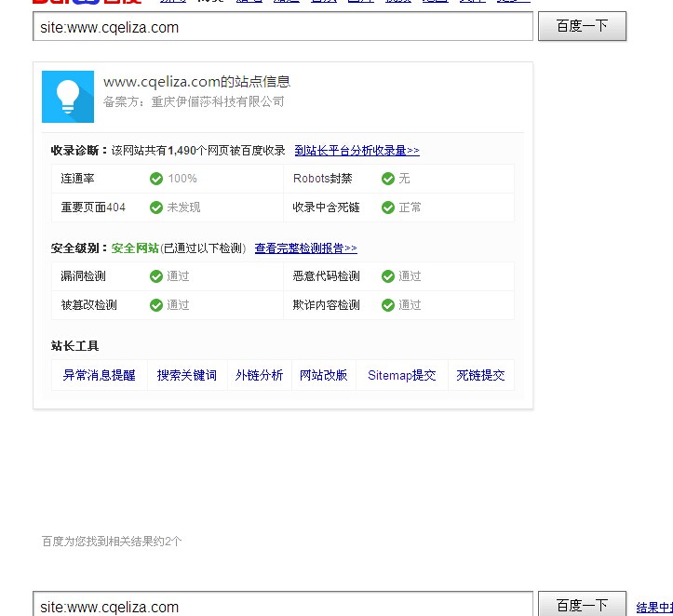This screenshot has height=616, width=673.
Task: Click the lightbulb site info icon
Action: pos(68,97)
